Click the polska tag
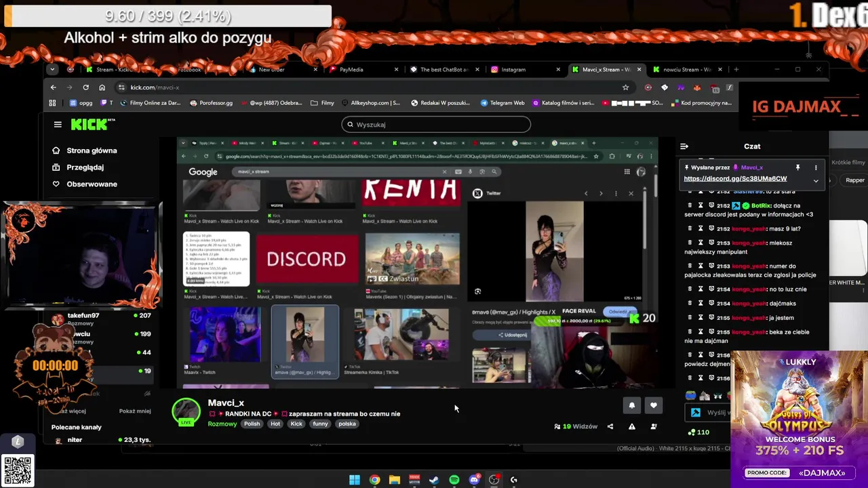 [347, 424]
